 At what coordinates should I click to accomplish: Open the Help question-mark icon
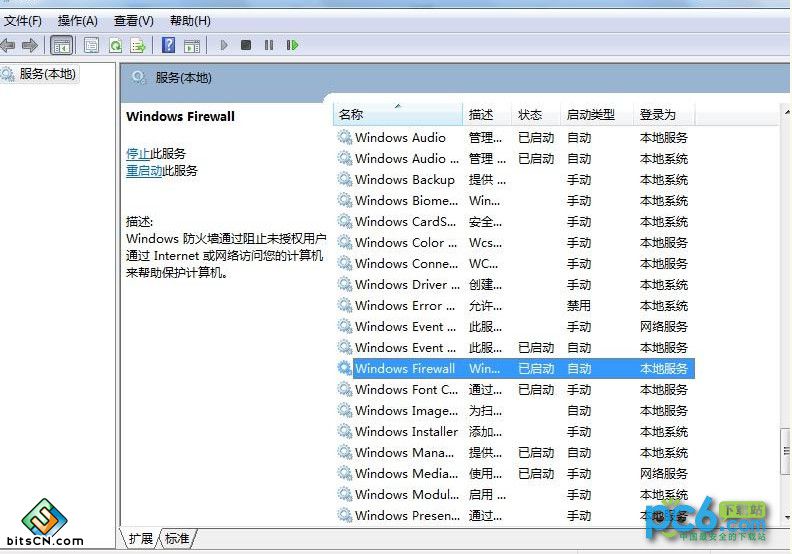point(168,45)
